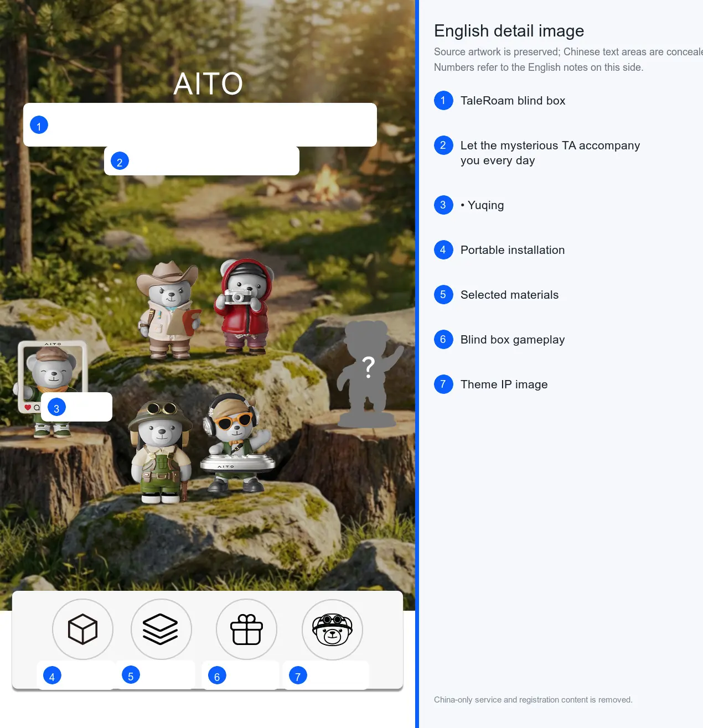The height and width of the screenshot is (728, 703).
Task: Click the 'English detail image' heading
Action: pyautogui.click(x=509, y=31)
